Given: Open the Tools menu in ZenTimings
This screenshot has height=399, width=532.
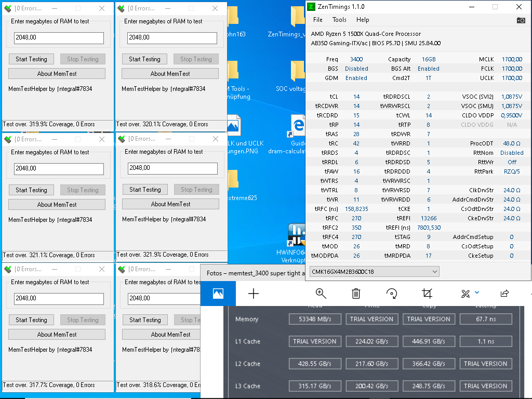Looking at the screenshot, I should pos(339,20).
